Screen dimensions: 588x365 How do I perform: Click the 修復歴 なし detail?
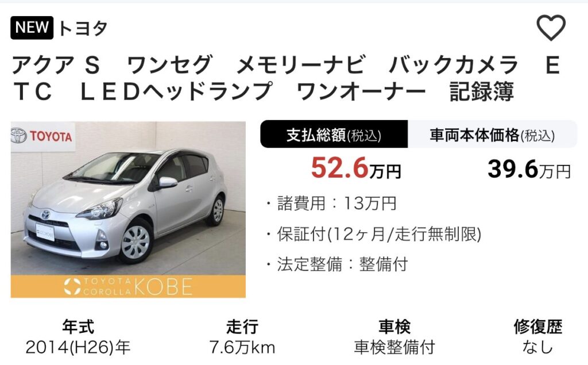[537, 337]
